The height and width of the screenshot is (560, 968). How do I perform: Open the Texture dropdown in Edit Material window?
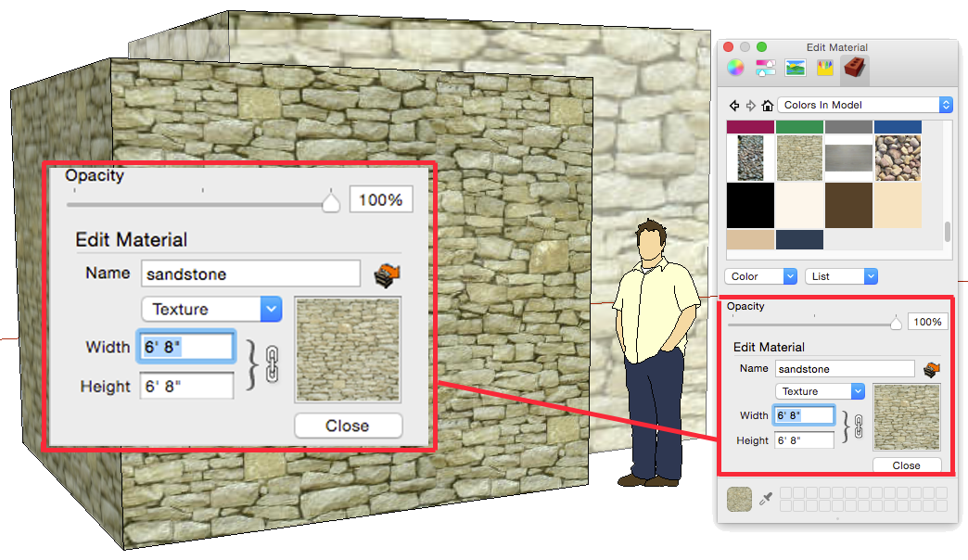tap(820, 391)
